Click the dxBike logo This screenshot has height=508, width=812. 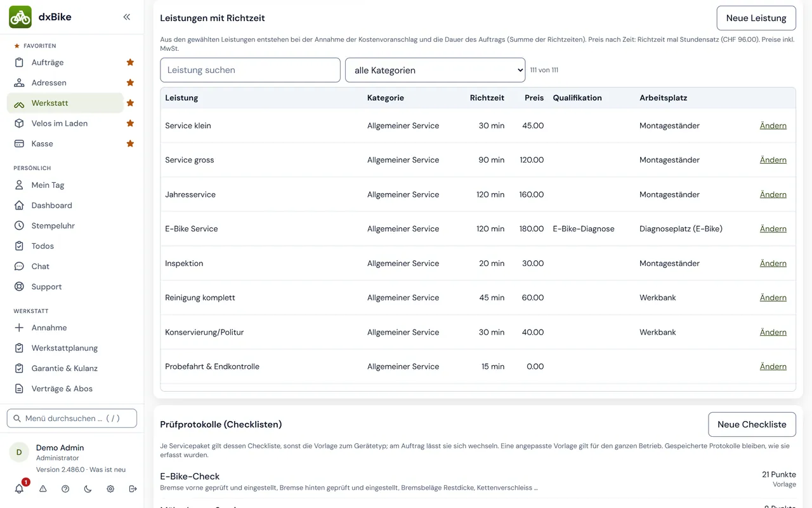point(20,17)
